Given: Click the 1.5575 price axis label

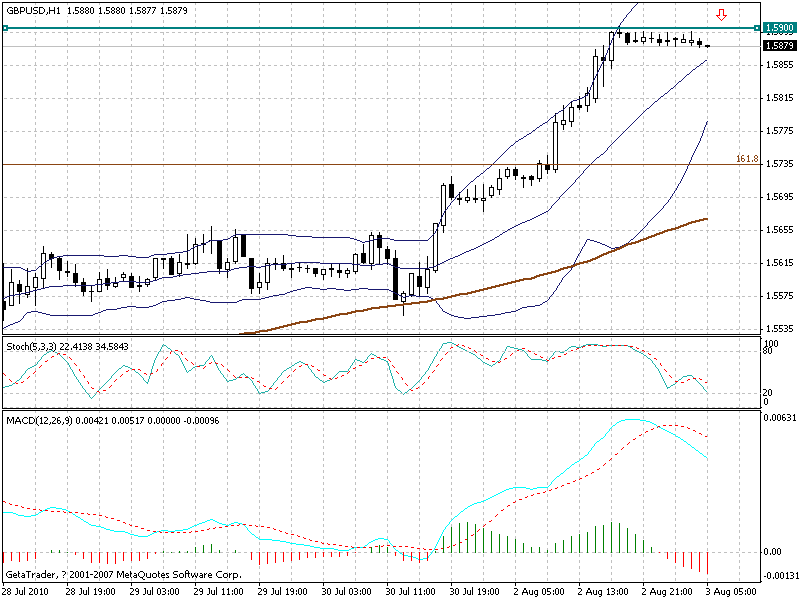Looking at the screenshot, I should (x=780, y=296).
